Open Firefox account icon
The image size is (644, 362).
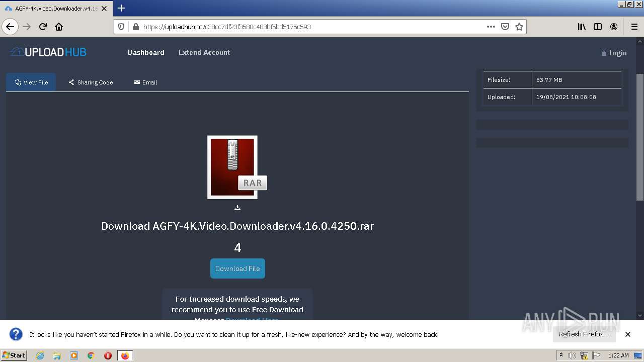tap(614, 27)
